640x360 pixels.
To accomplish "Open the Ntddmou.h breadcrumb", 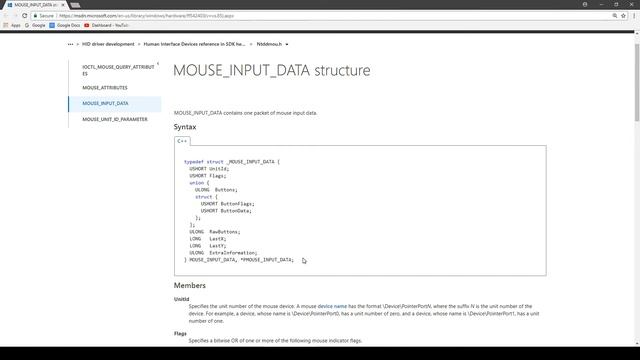I will [269, 44].
